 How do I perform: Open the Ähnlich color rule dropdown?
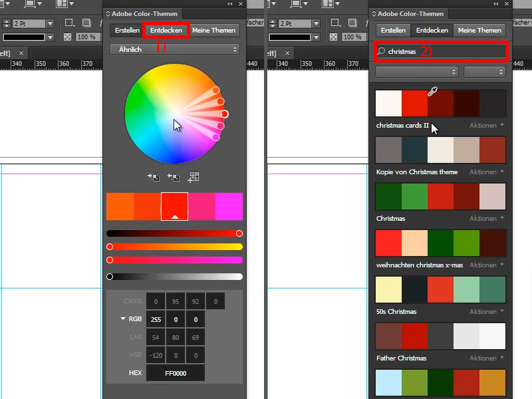click(x=174, y=49)
